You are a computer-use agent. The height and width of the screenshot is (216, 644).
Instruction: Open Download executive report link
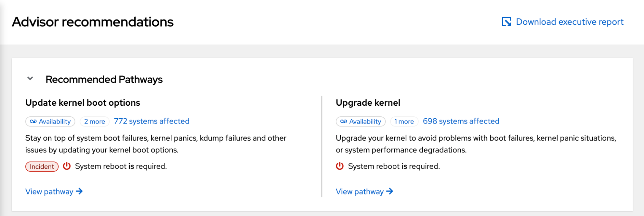[570, 22]
